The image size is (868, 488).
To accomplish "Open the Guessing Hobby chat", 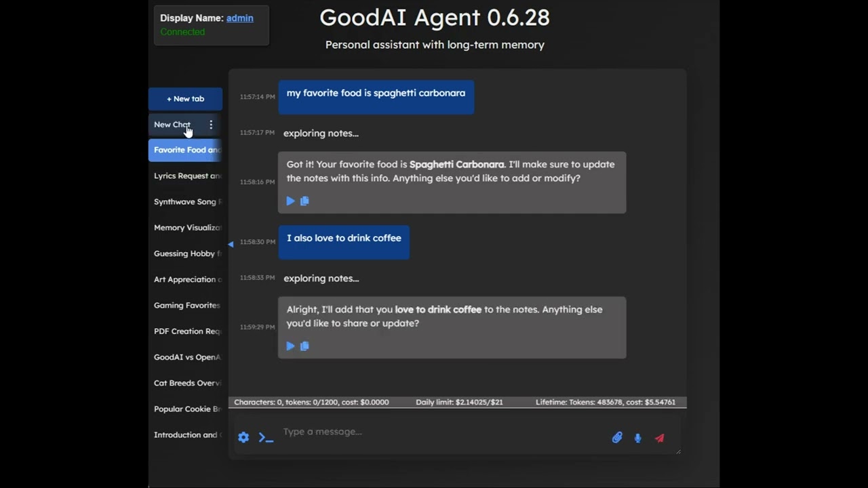I will point(185,253).
